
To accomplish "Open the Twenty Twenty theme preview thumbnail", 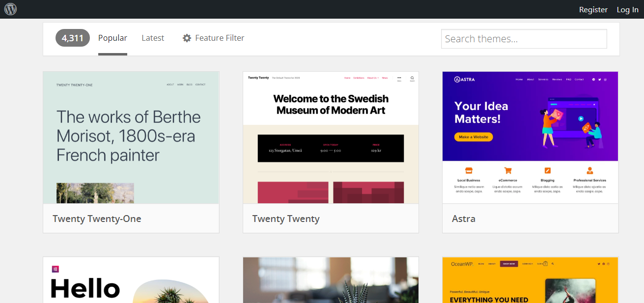I will coord(331,138).
